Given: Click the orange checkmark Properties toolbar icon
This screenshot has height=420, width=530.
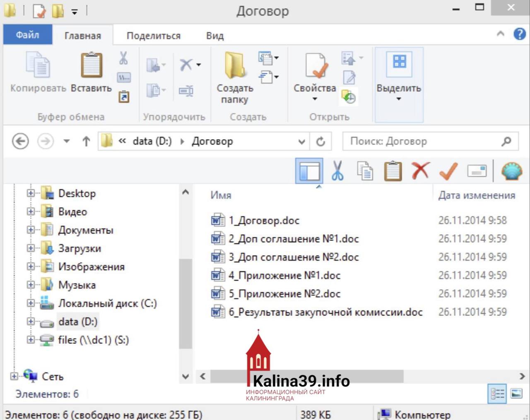Looking at the screenshot, I should tap(448, 170).
